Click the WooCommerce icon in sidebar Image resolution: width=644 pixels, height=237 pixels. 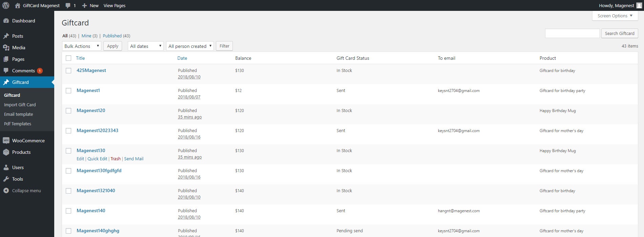pos(6,141)
